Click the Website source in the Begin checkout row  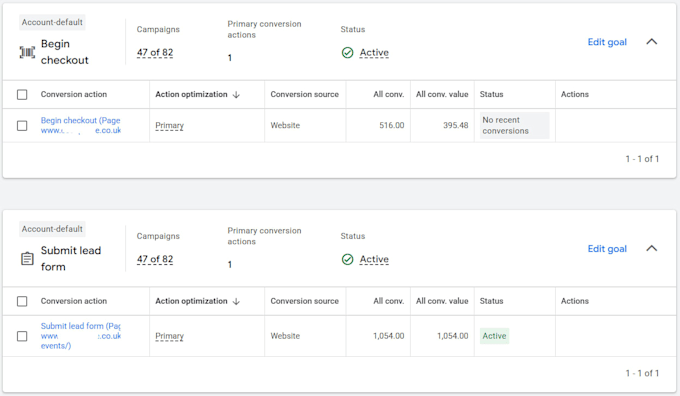point(285,125)
